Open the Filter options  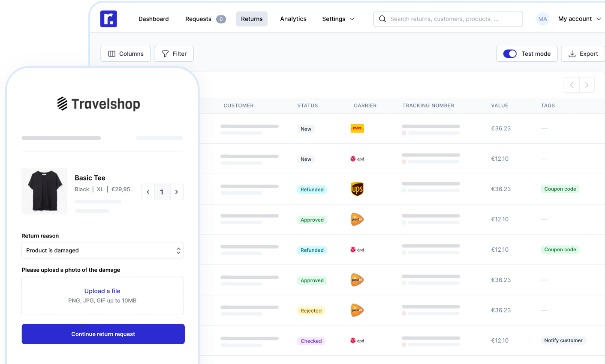tap(174, 54)
